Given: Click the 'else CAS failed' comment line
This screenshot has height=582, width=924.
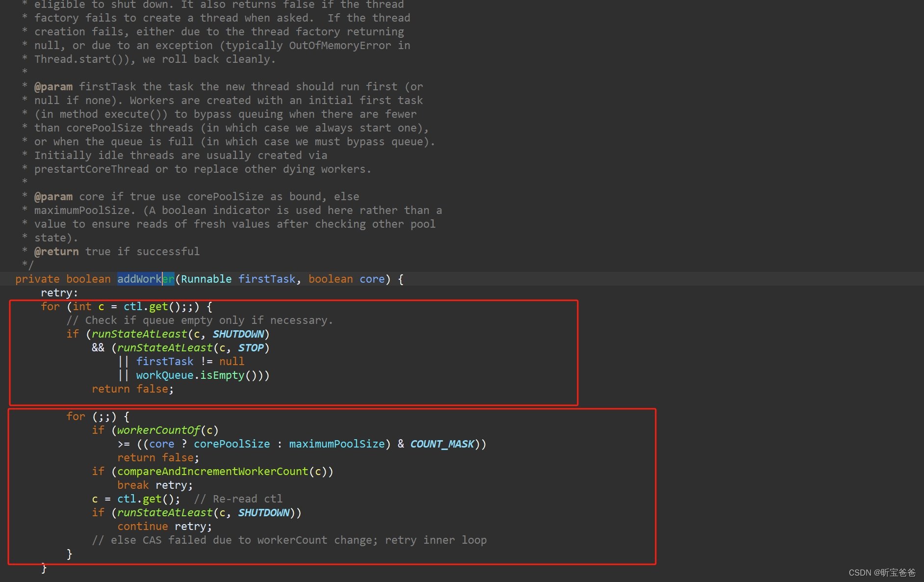Looking at the screenshot, I should click(289, 540).
